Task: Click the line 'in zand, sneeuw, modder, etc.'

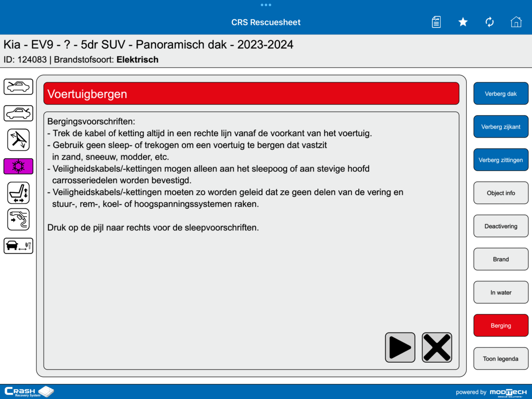Action: 110,157
